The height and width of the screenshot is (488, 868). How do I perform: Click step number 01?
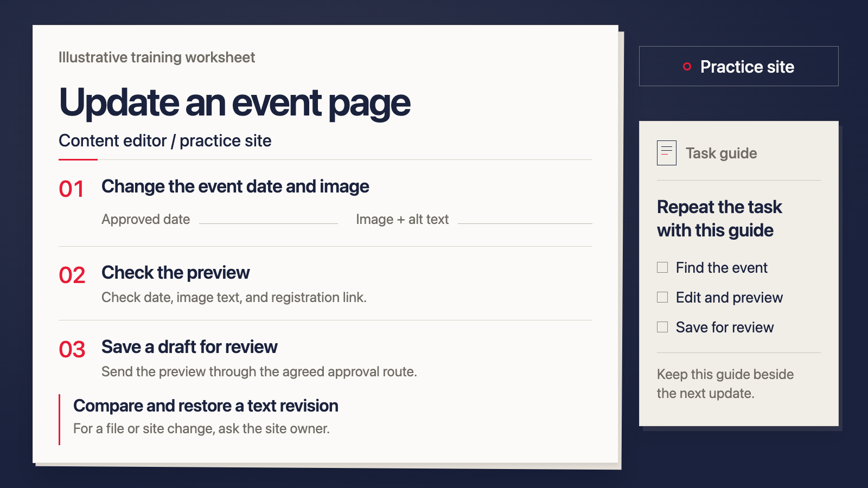tap(72, 189)
